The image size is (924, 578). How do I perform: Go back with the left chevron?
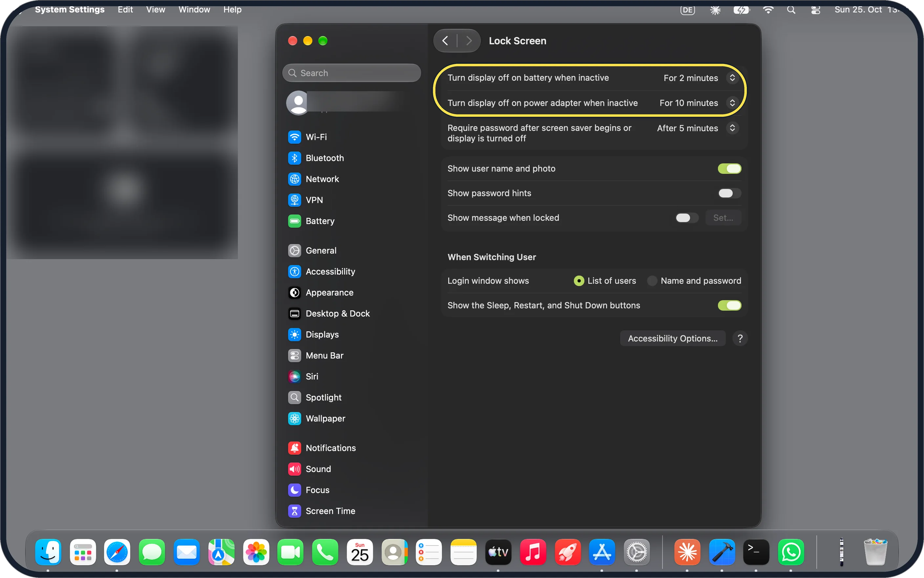click(445, 41)
